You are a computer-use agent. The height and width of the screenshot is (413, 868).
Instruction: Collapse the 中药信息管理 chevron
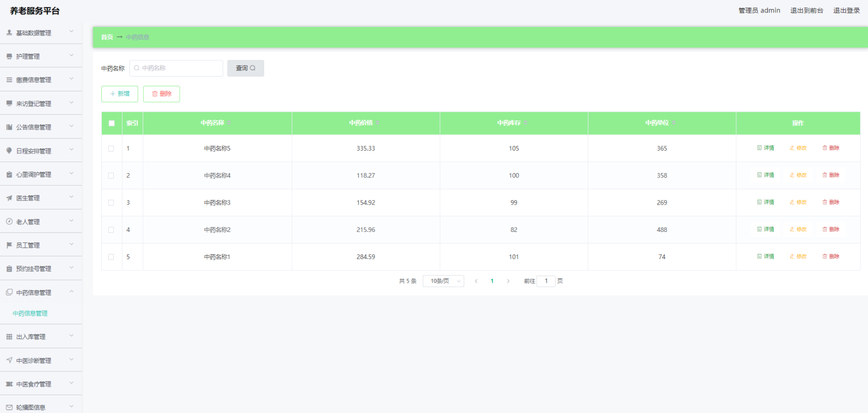point(71,291)
